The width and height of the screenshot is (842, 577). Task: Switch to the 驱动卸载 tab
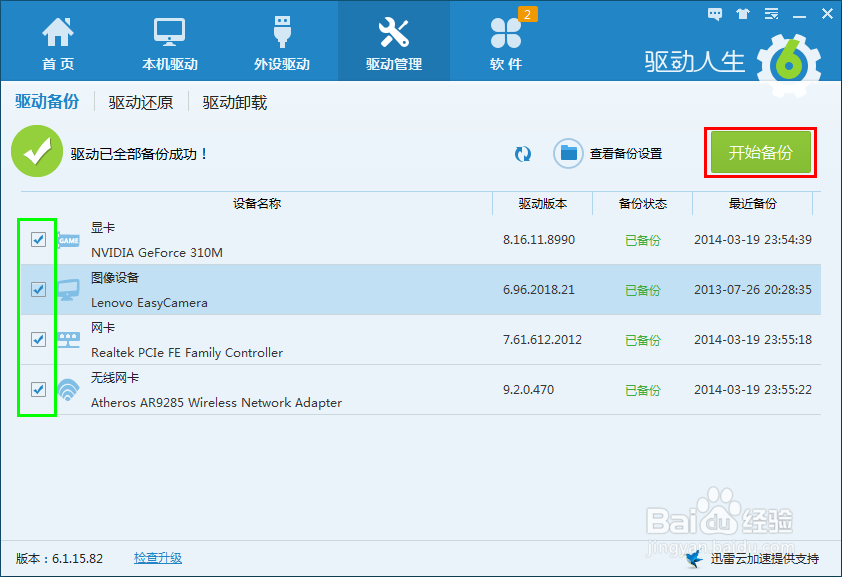pos(235,102)
